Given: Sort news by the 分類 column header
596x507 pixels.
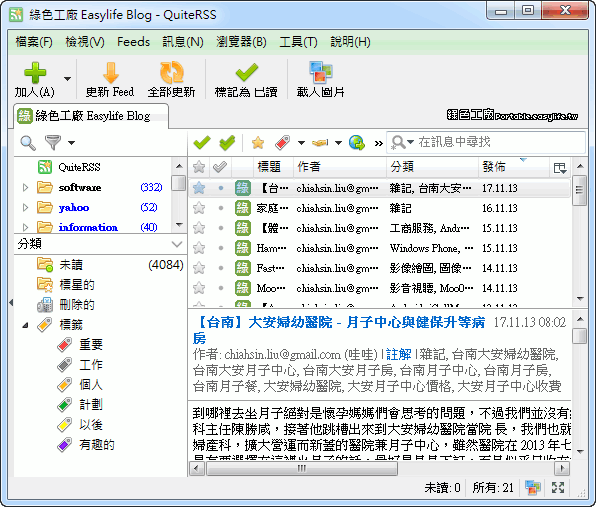Looking at the screenshot, I should (432, 167).
